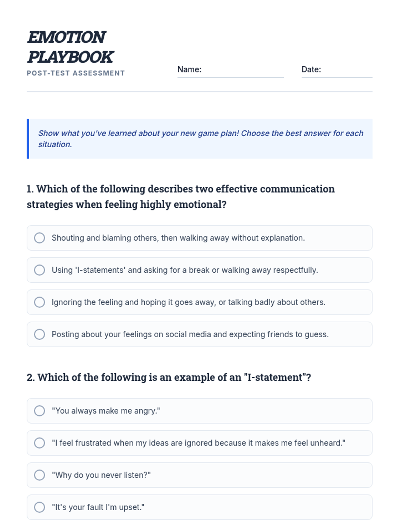Choose the "I feel frustrated" radio answer
Image resolution: width=399 pixels, height=532 pixels.
coord(40,443)
